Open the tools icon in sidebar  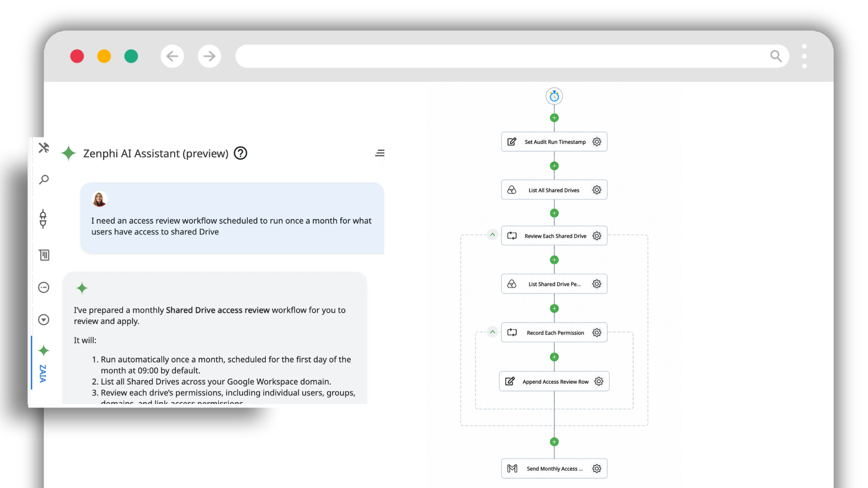[x=44, y=148]
